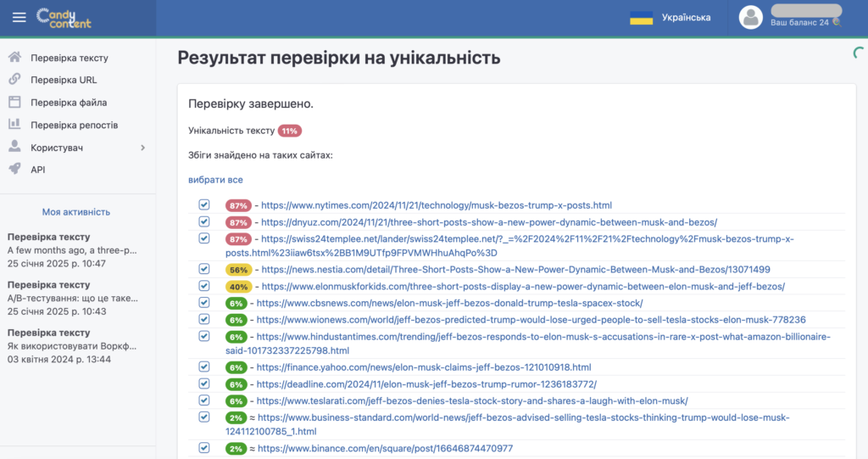Open the Українська language selector
This screenshot has width=868, height=459.
pos(686,18)
